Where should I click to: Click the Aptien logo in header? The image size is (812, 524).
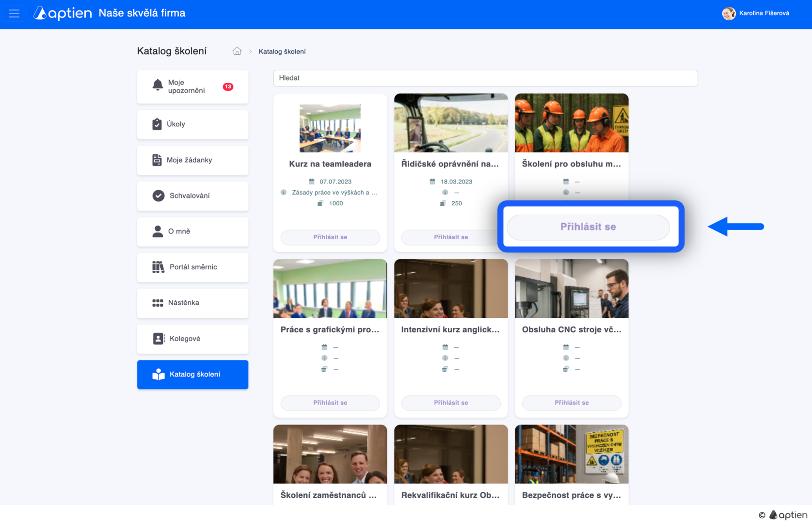(63, 13)
